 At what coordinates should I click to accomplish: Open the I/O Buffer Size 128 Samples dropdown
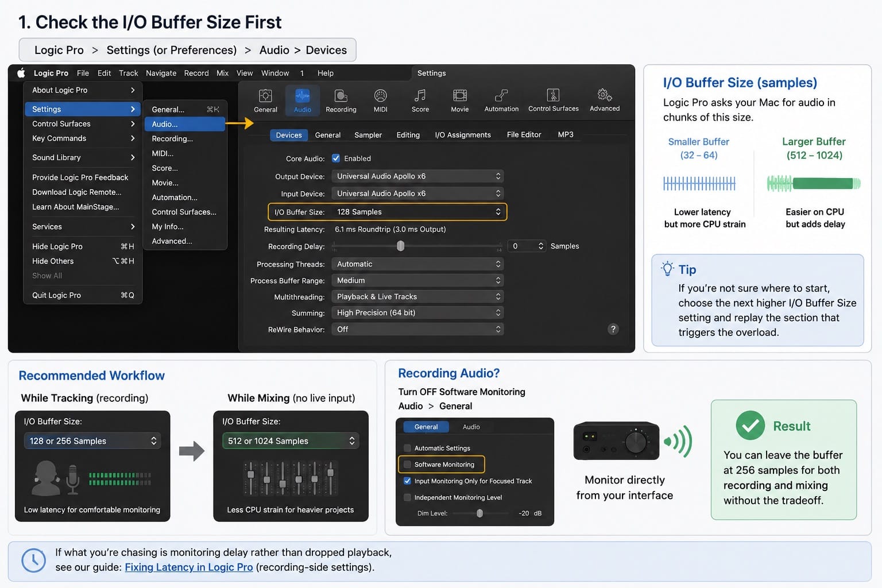click(417, 212)
